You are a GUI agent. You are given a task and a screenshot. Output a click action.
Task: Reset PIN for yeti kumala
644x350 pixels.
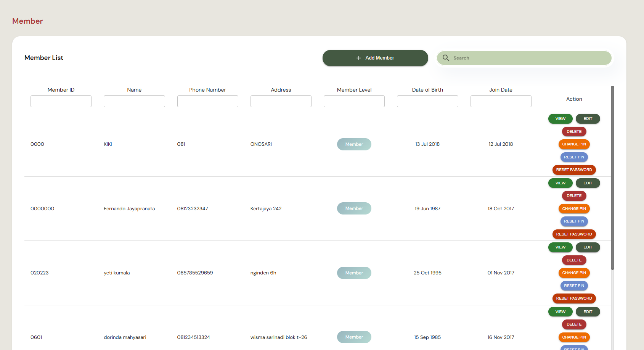pyautogui.click(x=574, y=286)
